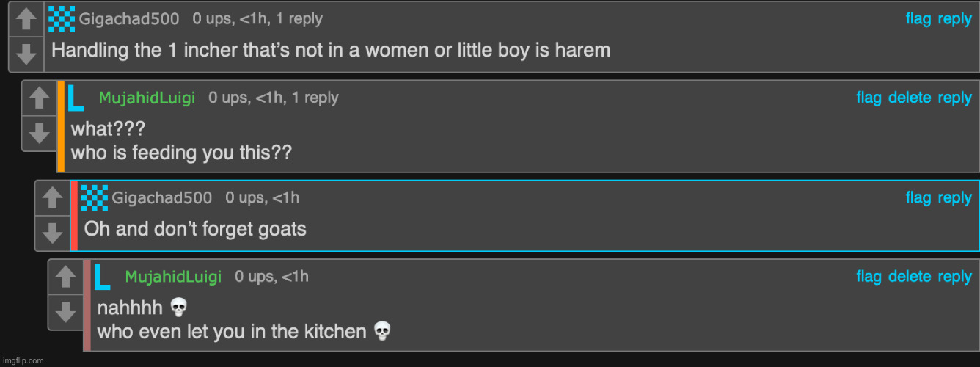Image resolution: width=980 pixels, height=367 pixels.
Task: Upvote Gigachad500's first comment about handling
Action: click(26, 20)
